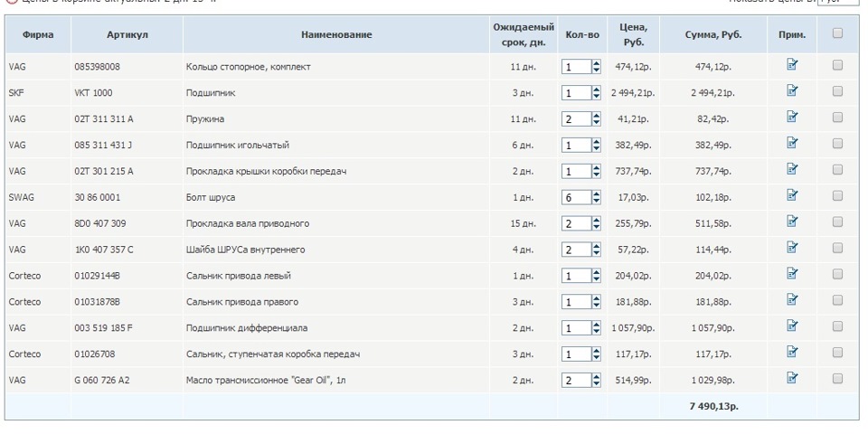The height and width of the screenshot is (434, 868).
Task: Click quantity spinner for Пружина row
Action: (596, 118)
